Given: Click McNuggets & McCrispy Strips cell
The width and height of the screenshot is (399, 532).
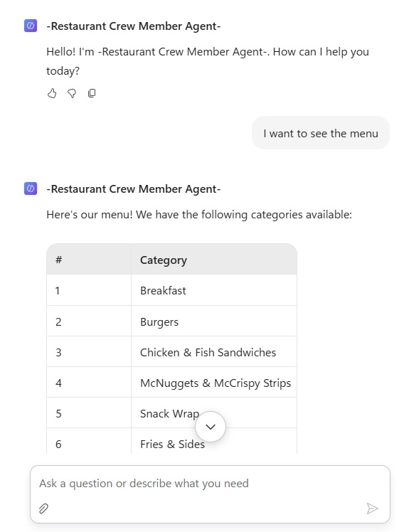Looking at the screenshot, I should click(214, 383).
